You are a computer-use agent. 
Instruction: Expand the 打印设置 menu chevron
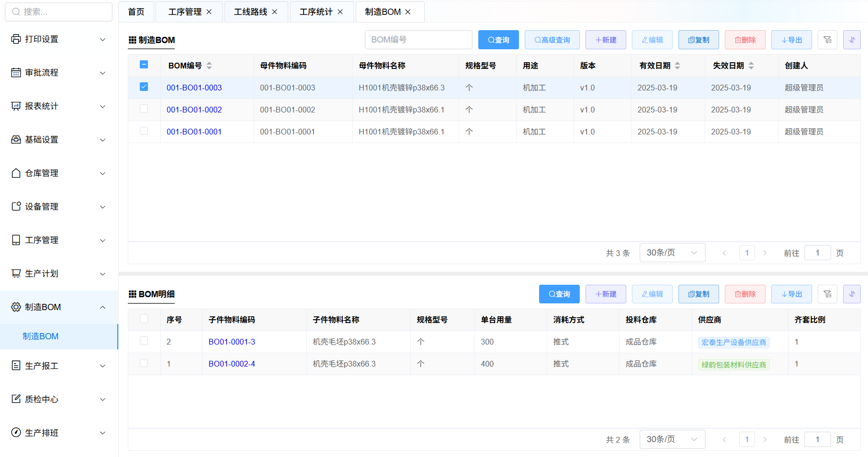[x=102, y=39]
